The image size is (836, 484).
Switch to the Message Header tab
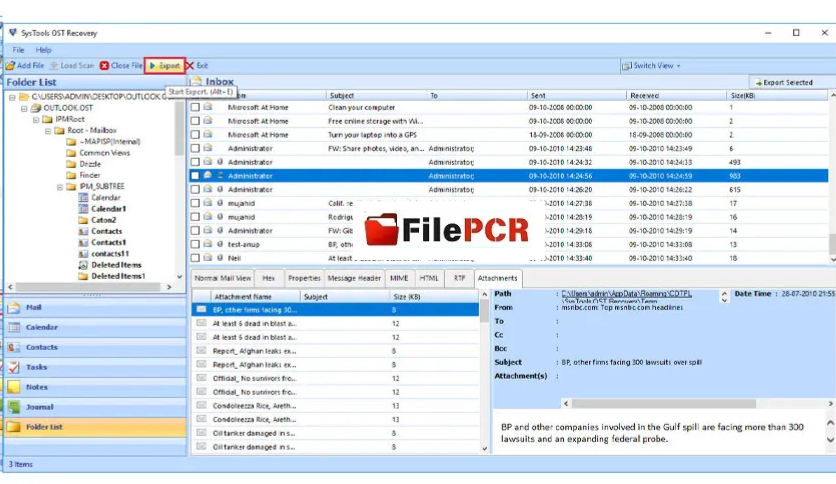[354, 278]
